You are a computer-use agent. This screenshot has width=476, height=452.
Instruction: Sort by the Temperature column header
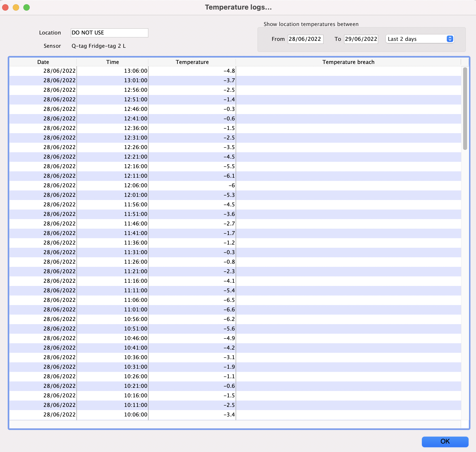pos(192,62)
